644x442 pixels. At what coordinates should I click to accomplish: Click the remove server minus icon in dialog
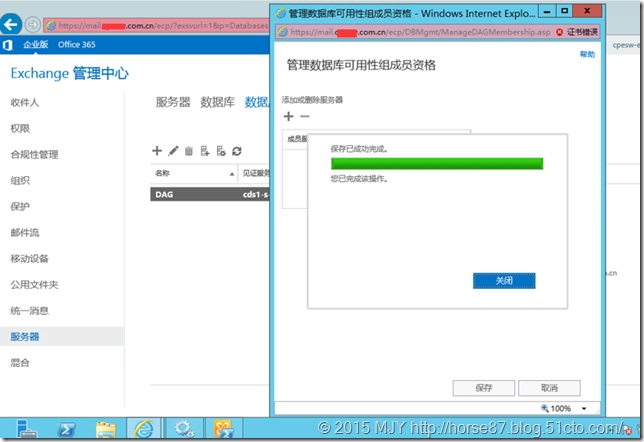click(305, 116)
